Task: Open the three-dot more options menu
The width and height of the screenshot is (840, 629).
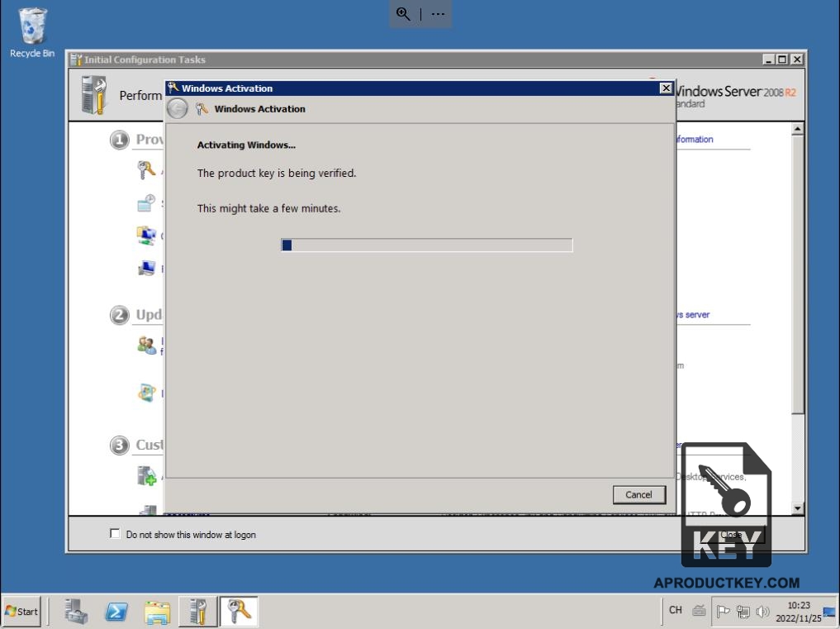Action: coord(439,14)
